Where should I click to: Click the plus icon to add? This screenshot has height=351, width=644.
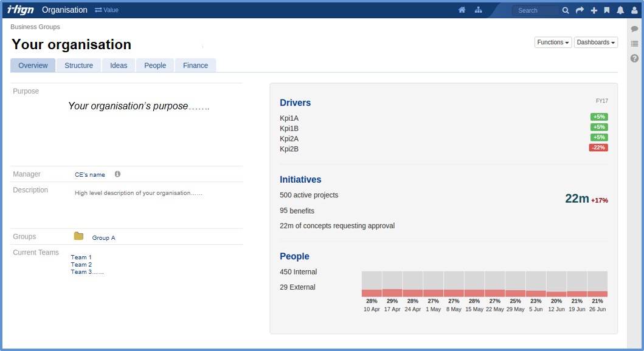point(594,10)
